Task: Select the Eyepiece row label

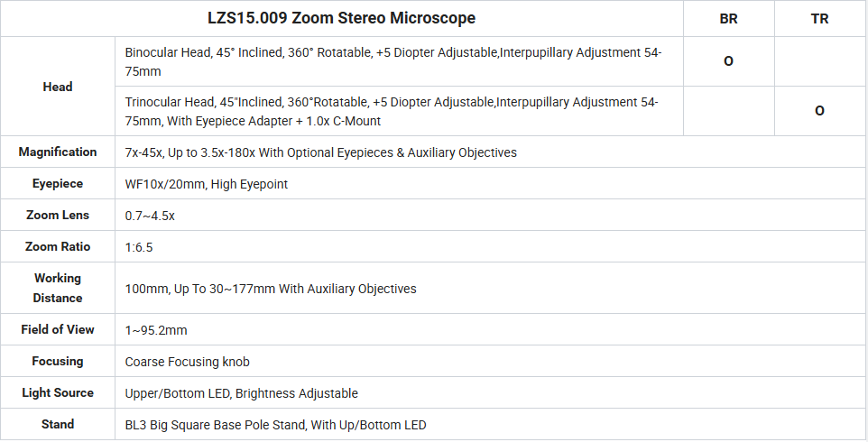Action: click(x=58, y=184)
